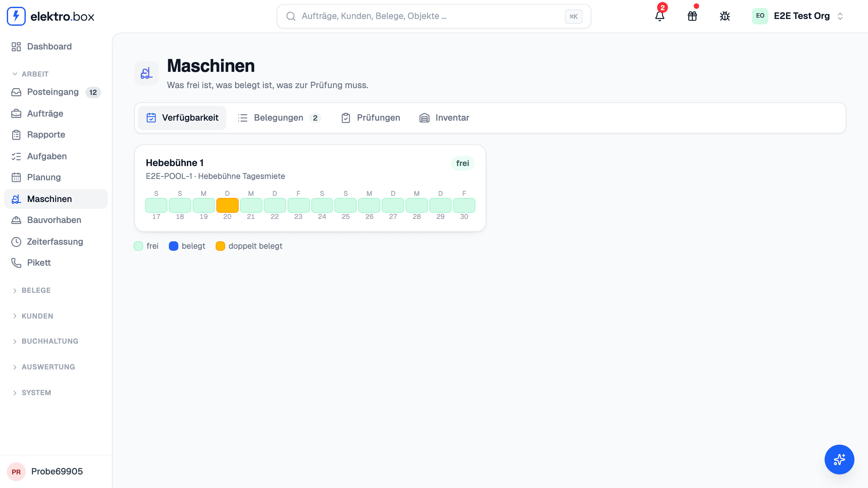Expand the KUNDEN section

pos(33,316)
